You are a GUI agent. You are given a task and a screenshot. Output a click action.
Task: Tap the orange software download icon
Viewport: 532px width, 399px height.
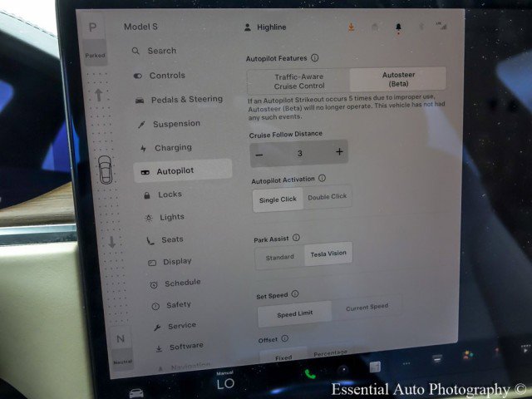[351, 27]
